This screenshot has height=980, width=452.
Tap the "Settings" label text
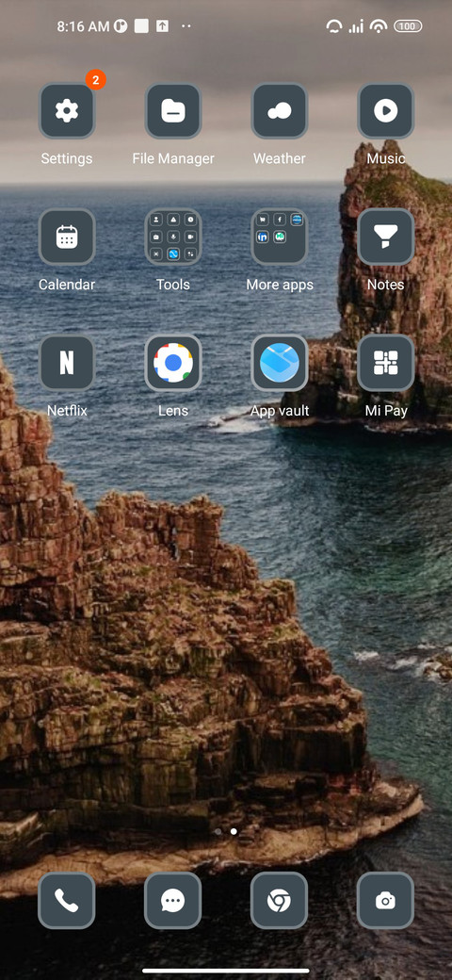[x=67, y=158]
